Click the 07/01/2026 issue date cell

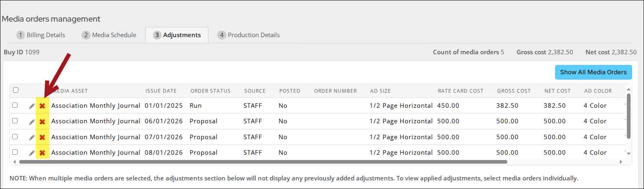coord(164,137)
